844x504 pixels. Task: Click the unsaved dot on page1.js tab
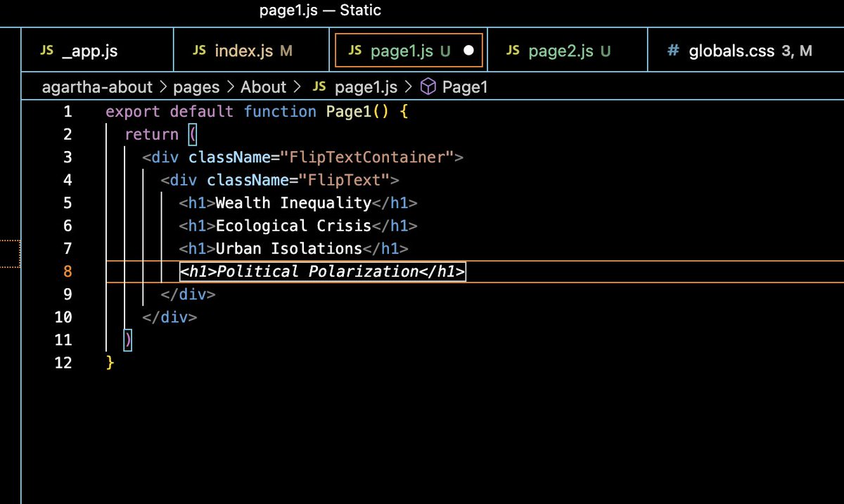click(469, 51)
